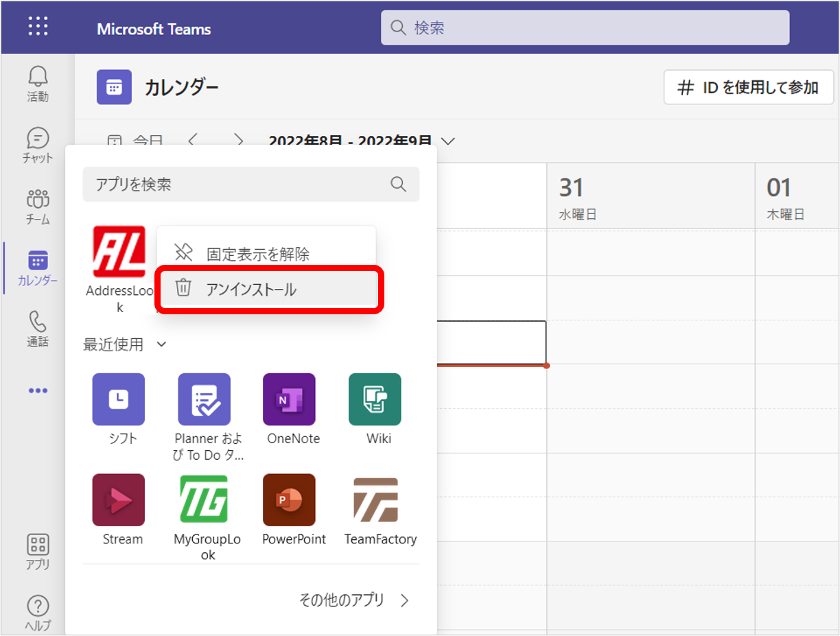Open Chat (チャット) in sidebar

[x=38, y=145]
